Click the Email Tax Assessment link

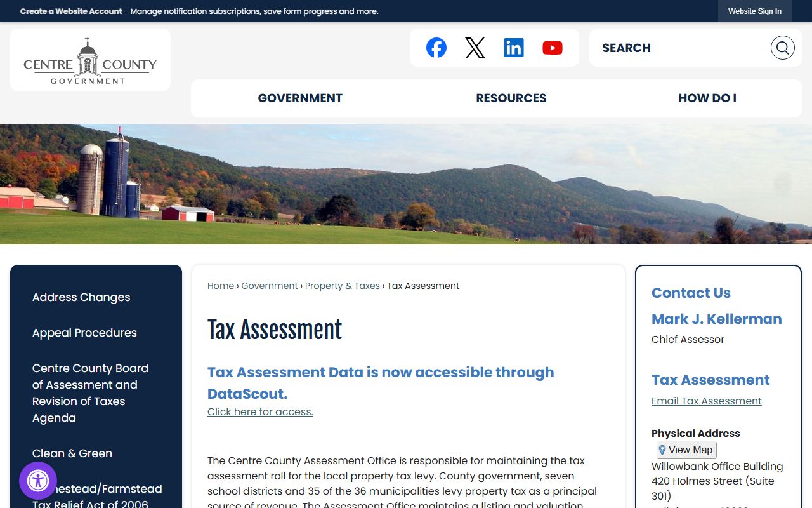[707, 401]
